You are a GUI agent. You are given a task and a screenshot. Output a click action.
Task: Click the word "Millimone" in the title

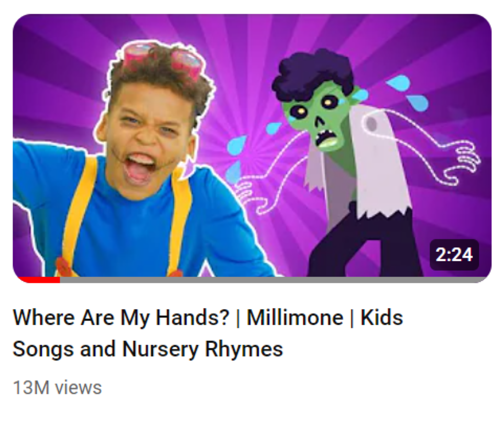tap(295, 317)
